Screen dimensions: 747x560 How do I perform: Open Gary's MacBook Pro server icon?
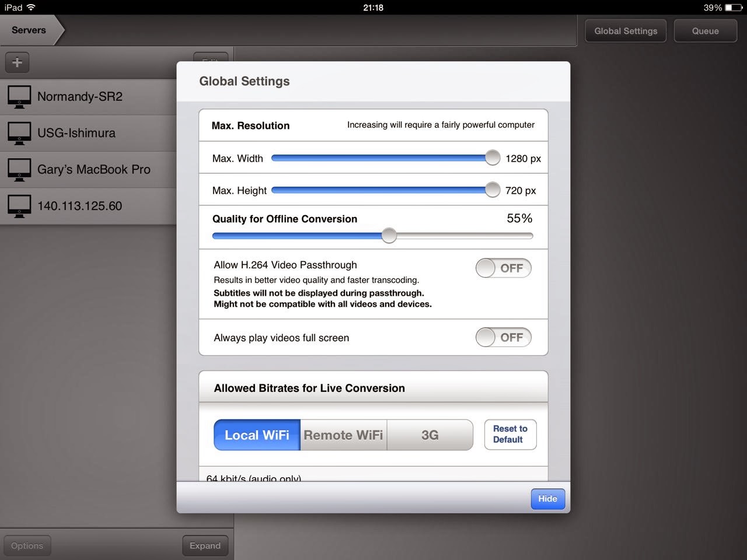click(19, 170)
